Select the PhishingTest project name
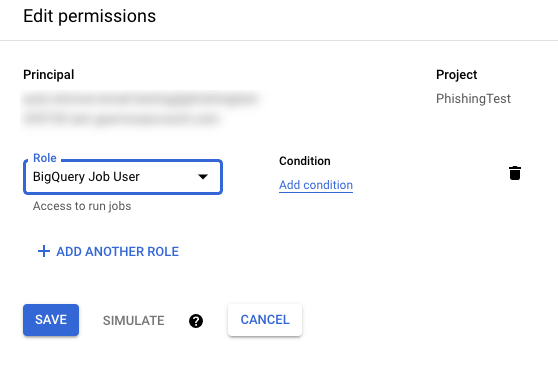The width and height of the screenshot is (558, 380). pyautogui.click(x=473, y=99)
